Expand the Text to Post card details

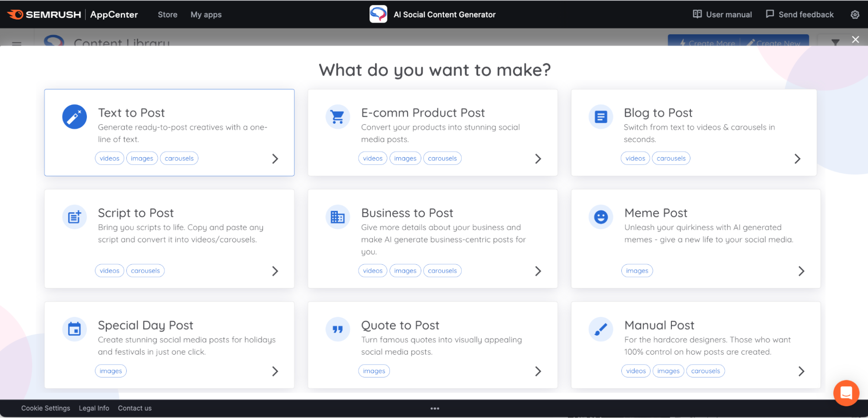[x=275, y=159]
